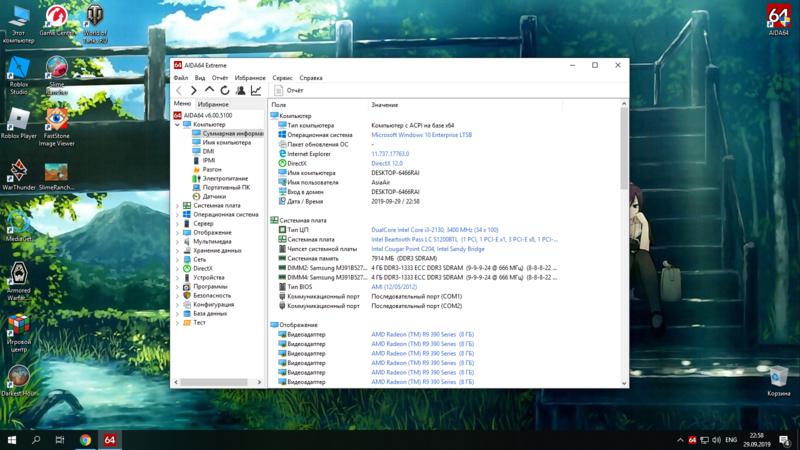Expand the Хранение данных tree node
The width and height of the screenshot is (800, 450).
(177, 251)
